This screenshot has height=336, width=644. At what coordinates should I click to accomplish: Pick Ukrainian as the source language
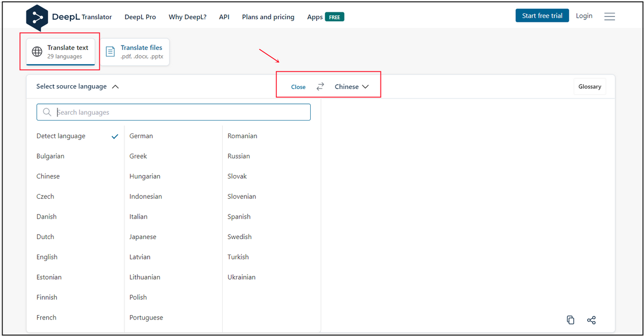(x=241, y=277)
